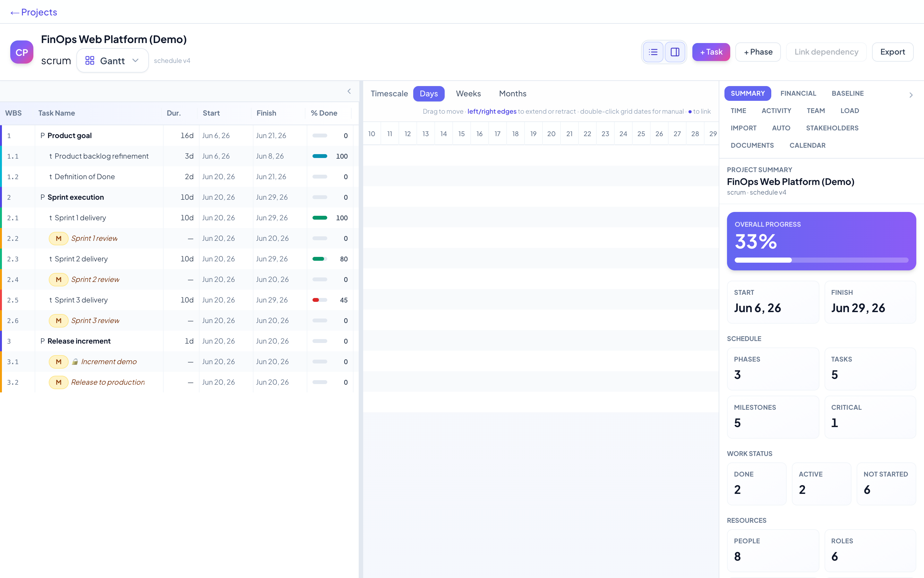924x578 pixels.
Task: Set timescale to Months
Action: 512,94
